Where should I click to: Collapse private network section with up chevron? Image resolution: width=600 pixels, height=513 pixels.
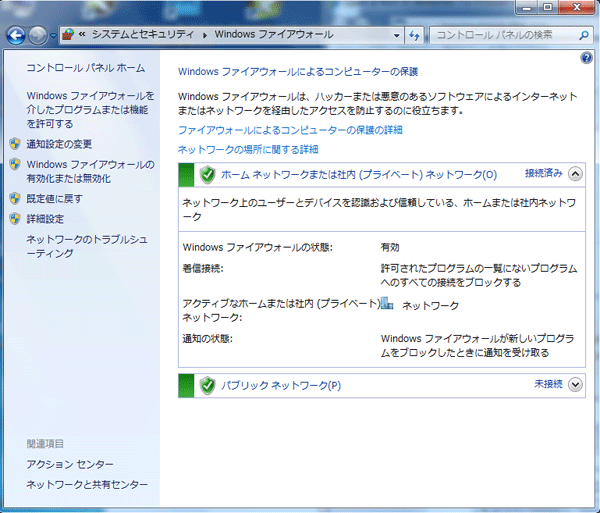click(575, 174)
